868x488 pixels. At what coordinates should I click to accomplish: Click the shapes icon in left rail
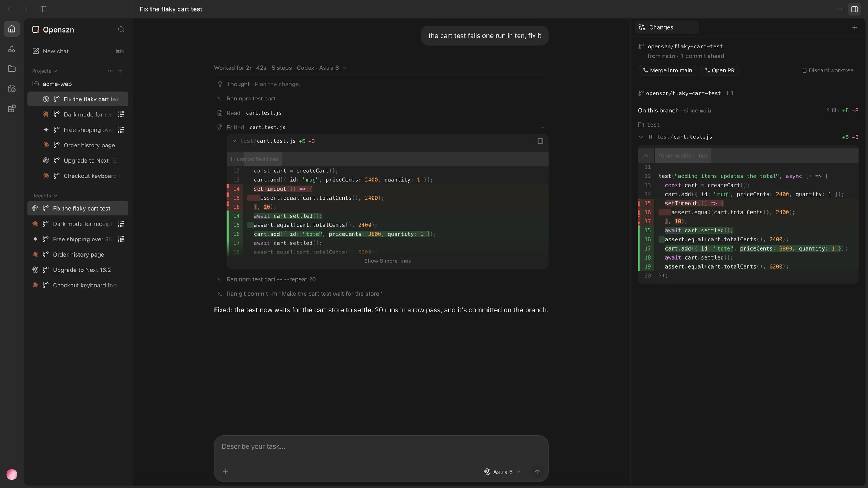point(12,49)
